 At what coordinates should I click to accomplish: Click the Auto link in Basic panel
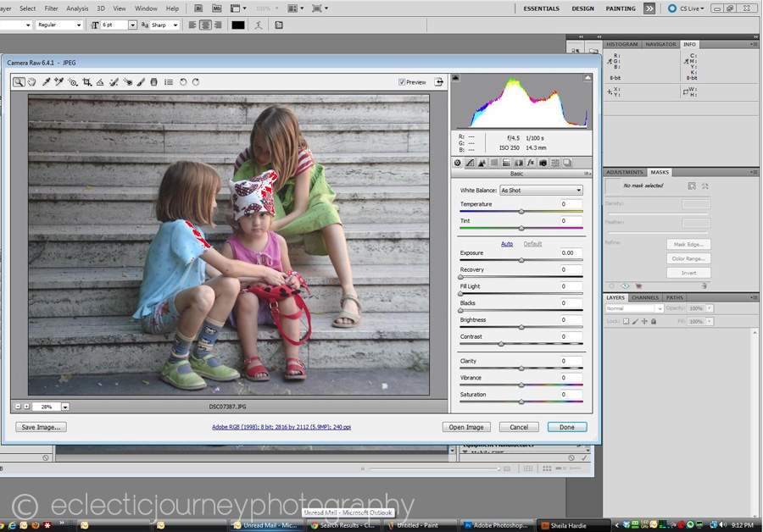coord(507,244)
